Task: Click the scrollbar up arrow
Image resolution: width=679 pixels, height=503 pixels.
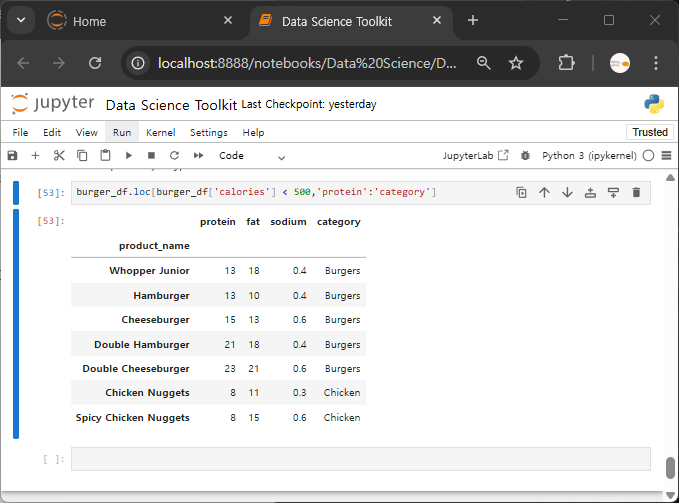Action: coord(670,177)
